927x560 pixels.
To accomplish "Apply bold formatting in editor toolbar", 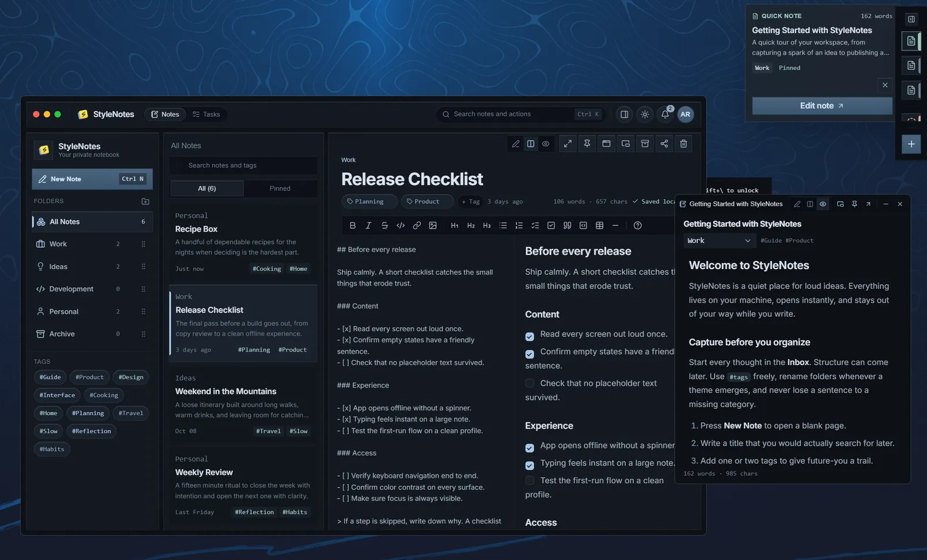I will pyautogui.click(x=352, y=225).
